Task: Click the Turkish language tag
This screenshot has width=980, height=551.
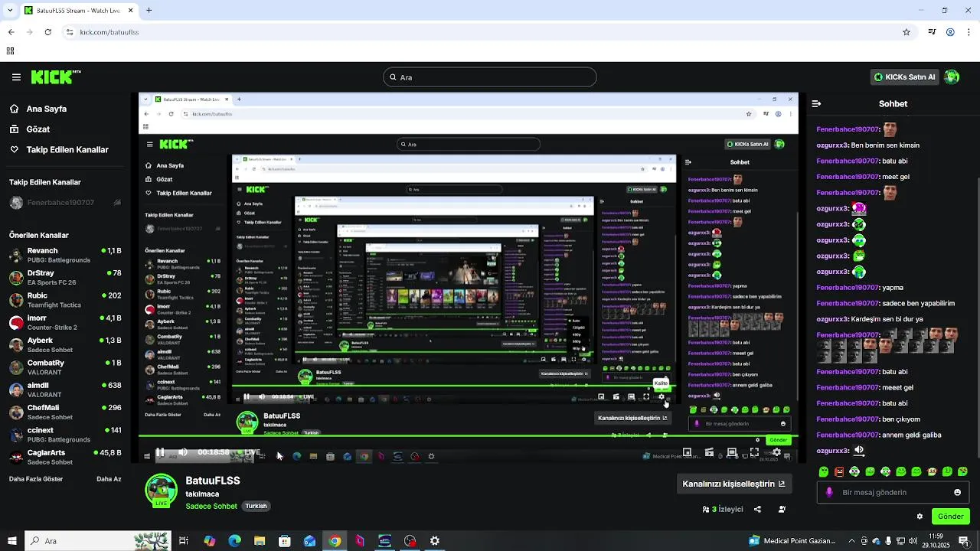Action: point(256,506)
